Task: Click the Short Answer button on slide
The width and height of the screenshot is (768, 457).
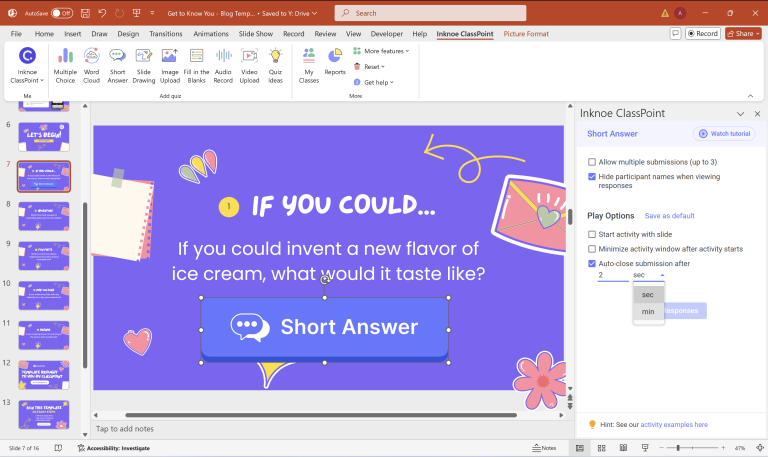Action: [325, 329]
